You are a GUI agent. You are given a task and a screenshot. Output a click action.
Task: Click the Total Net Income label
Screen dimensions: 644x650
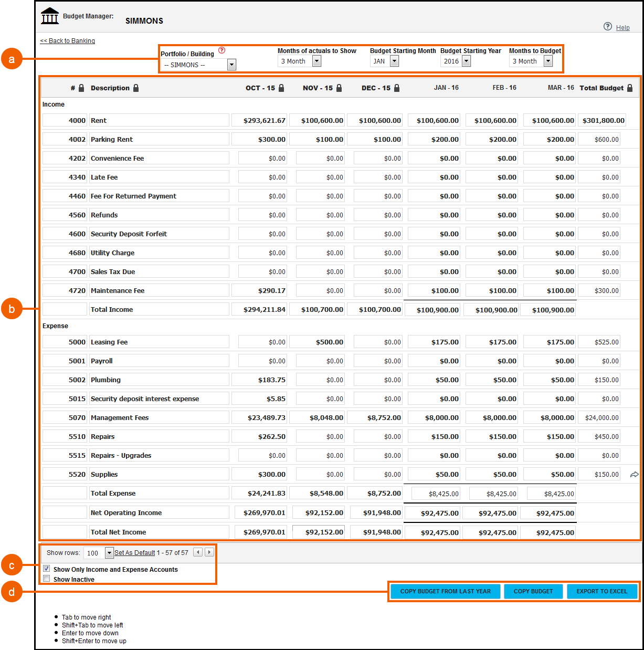tap(118, 532)
